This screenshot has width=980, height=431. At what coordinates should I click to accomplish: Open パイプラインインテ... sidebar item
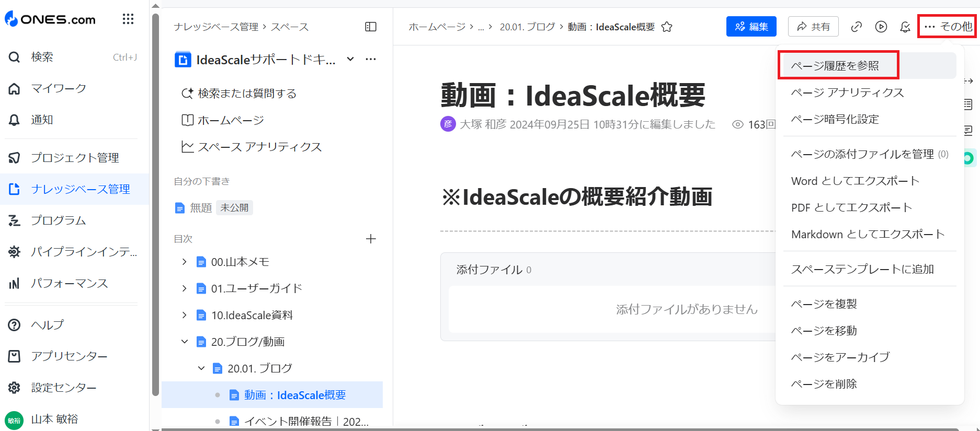click(73, 252)
